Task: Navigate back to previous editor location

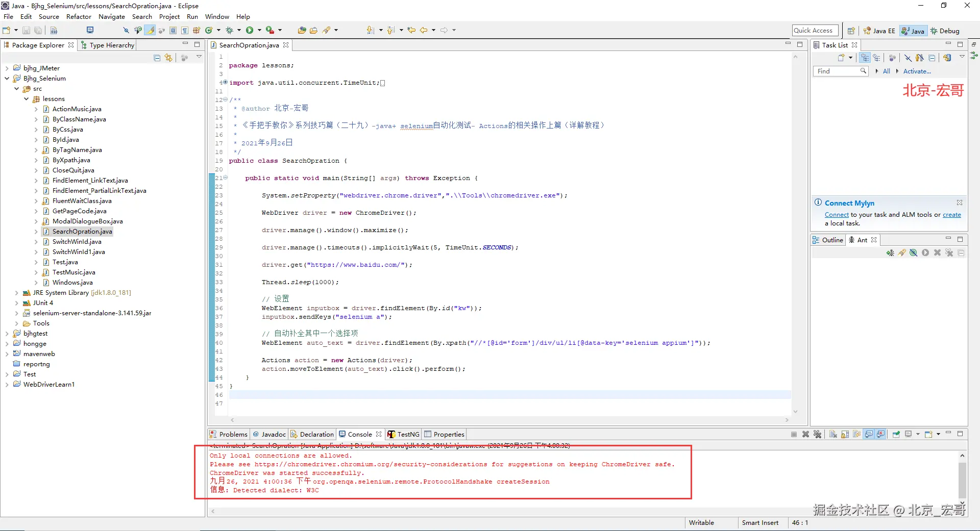Action: [x=424, y=31]
